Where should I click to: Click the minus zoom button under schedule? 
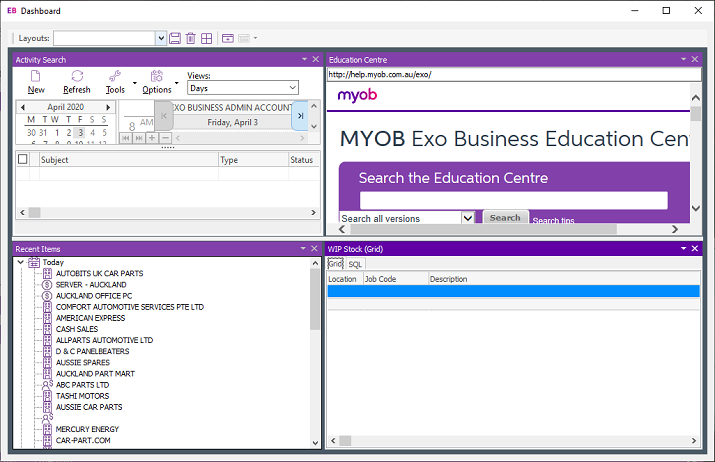tap(166, 138)
